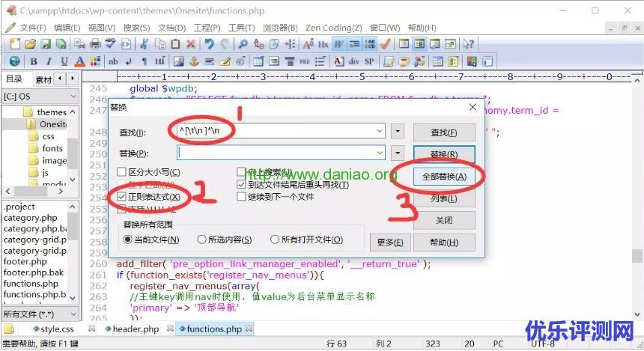Screen dimensions: 644x351
Task: Click the Spell check ABC icon
Action: (111, 44)
